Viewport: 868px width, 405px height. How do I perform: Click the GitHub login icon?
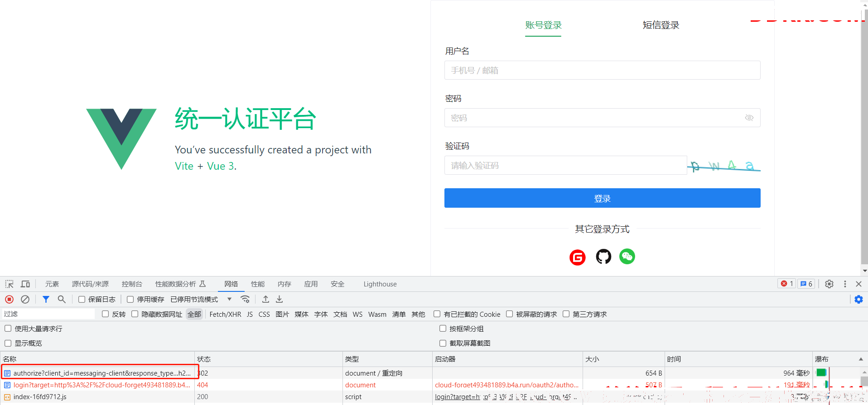tap(603, 257)
